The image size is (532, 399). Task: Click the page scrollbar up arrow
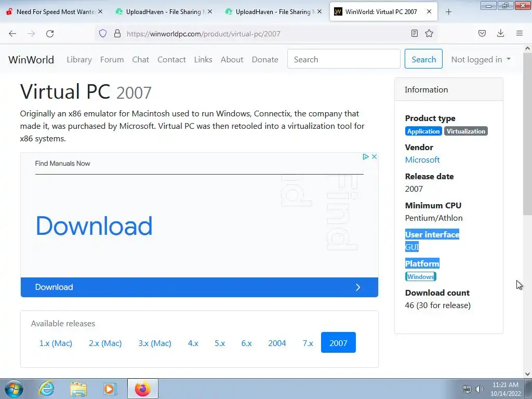pos(528,48)
